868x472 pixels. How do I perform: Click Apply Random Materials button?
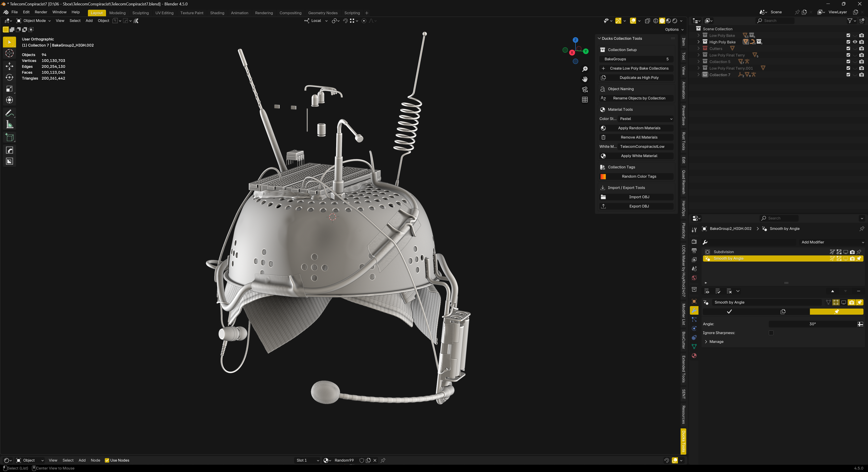click(x=639, y=128)
